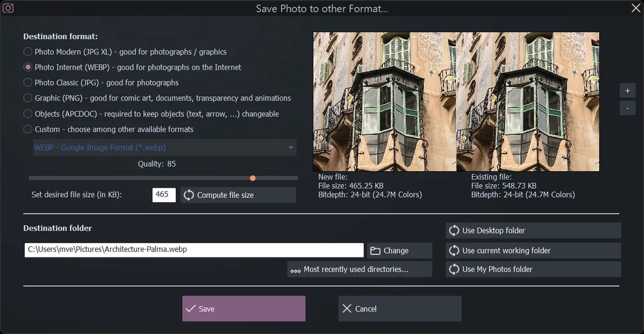Click the Destination folder heading

point(57,228)
